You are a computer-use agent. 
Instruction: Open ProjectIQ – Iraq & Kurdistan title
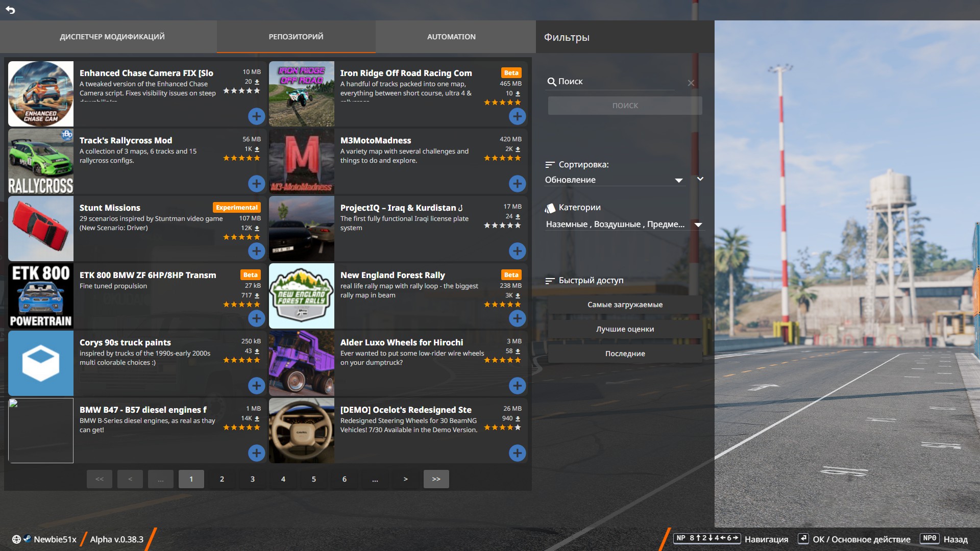[402, 208]
